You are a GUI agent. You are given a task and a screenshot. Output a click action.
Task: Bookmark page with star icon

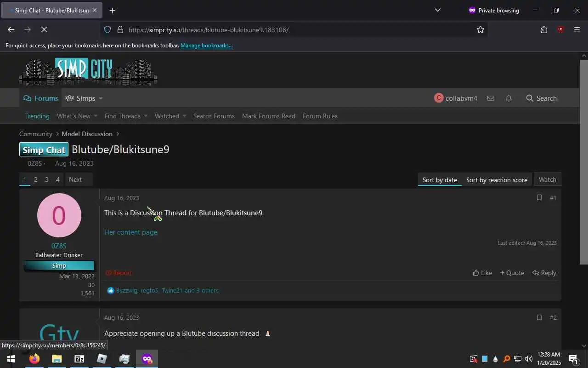[x=481, y=29]
